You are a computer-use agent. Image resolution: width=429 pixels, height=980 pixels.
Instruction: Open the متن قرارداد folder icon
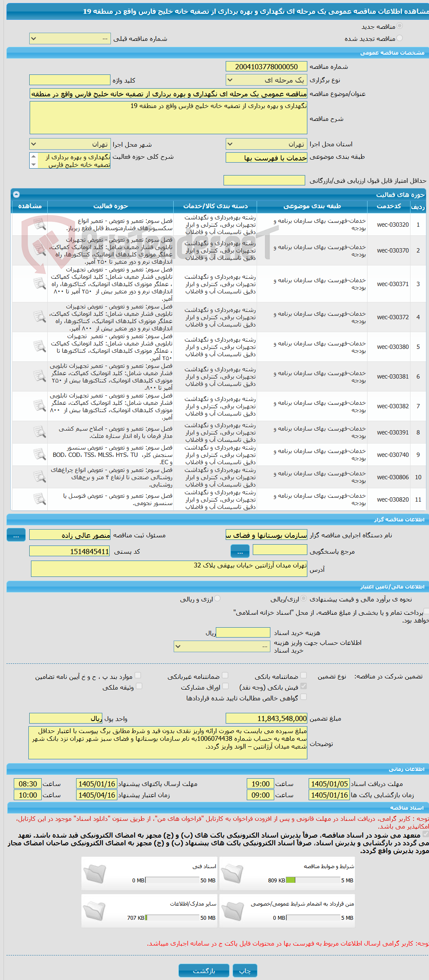[x=232, y=911]
